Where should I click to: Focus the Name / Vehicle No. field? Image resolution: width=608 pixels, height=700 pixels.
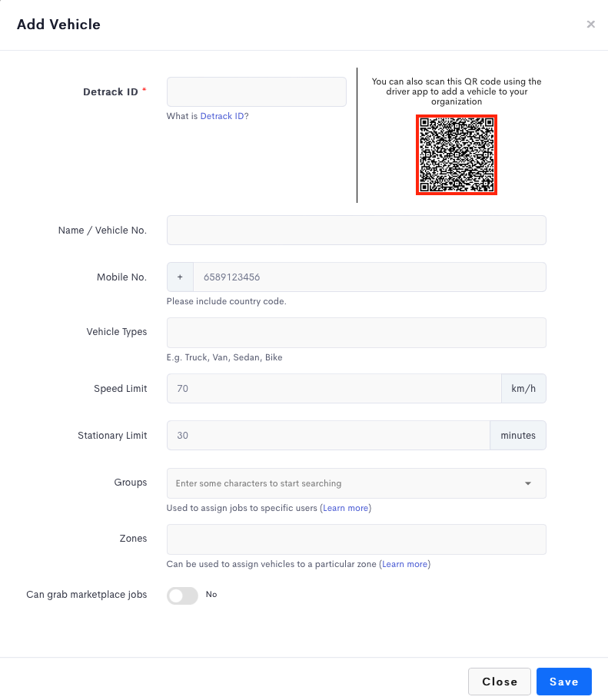357,230
